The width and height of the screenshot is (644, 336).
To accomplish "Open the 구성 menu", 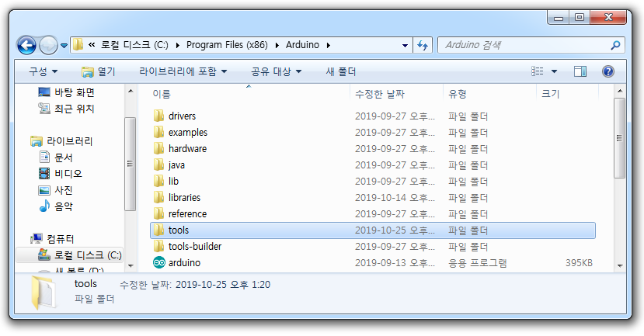I will 44,71.
